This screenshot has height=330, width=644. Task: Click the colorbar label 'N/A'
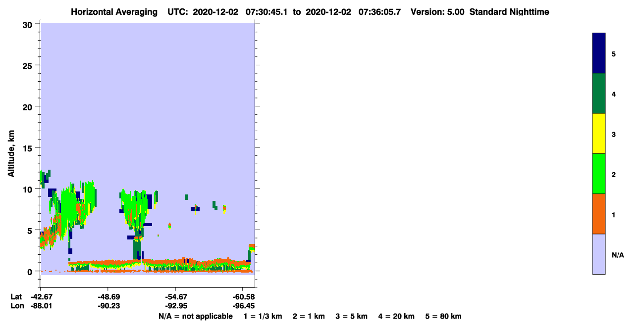point(618,255)
